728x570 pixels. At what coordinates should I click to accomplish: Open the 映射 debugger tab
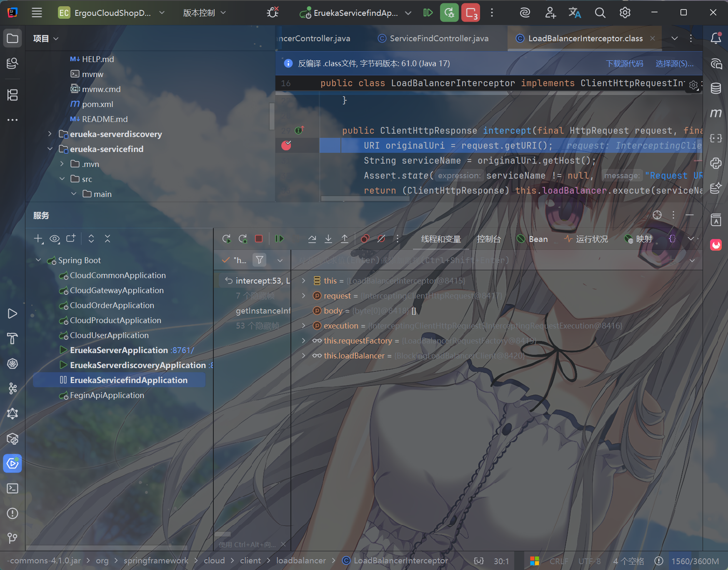point(638,239)
